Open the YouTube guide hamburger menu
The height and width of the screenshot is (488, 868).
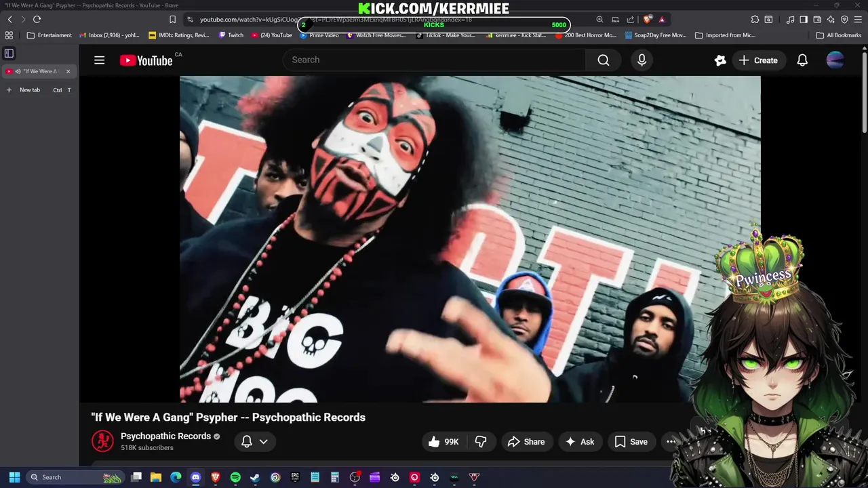point(100,60)
